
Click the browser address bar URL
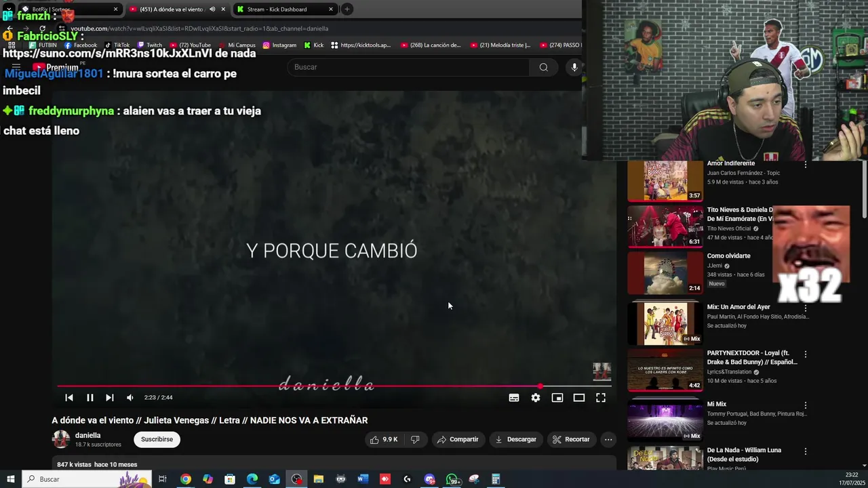point(199,28)
